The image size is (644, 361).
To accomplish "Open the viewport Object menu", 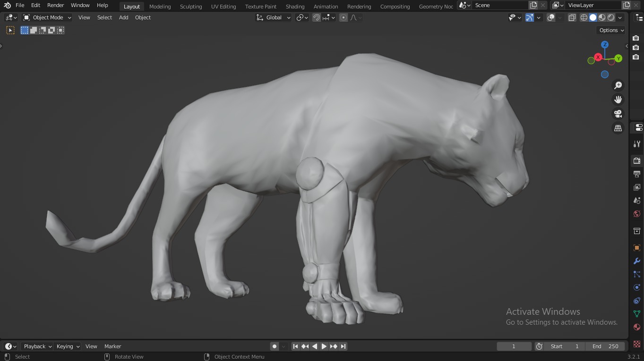I will [143, 17].
